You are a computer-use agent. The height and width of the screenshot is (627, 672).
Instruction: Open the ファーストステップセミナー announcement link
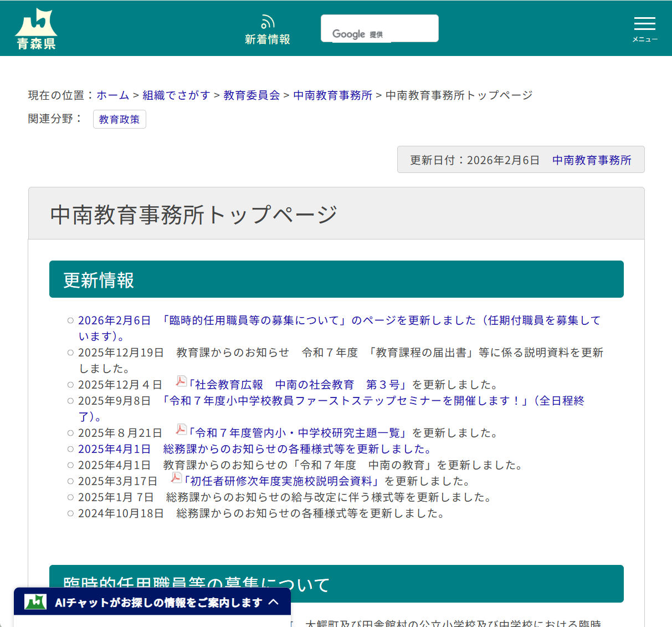372,401
